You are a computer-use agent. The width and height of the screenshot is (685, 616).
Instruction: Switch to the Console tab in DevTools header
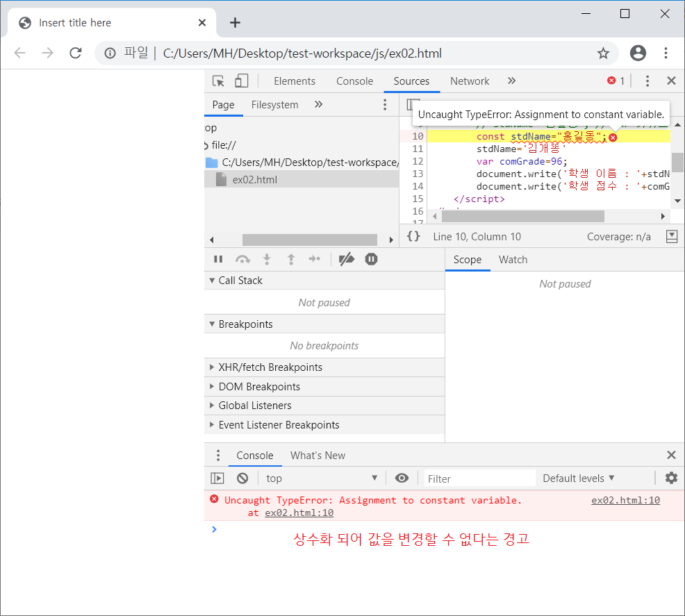tap(354, 81)
